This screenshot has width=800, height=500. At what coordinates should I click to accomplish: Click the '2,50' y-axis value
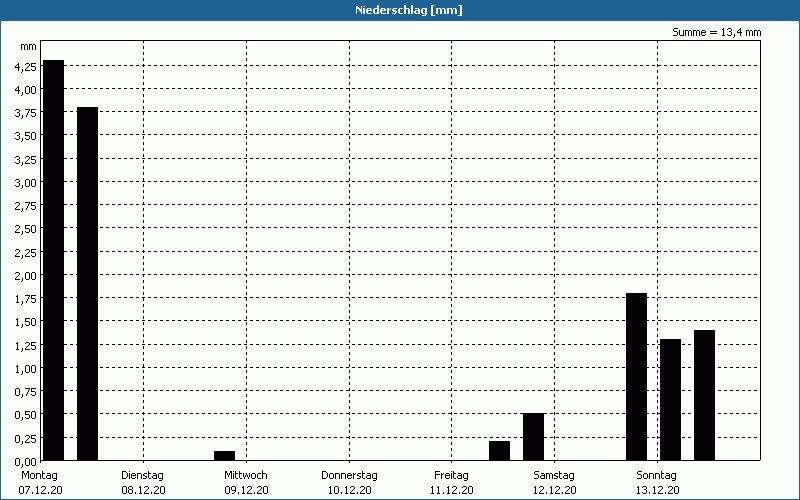26,229
